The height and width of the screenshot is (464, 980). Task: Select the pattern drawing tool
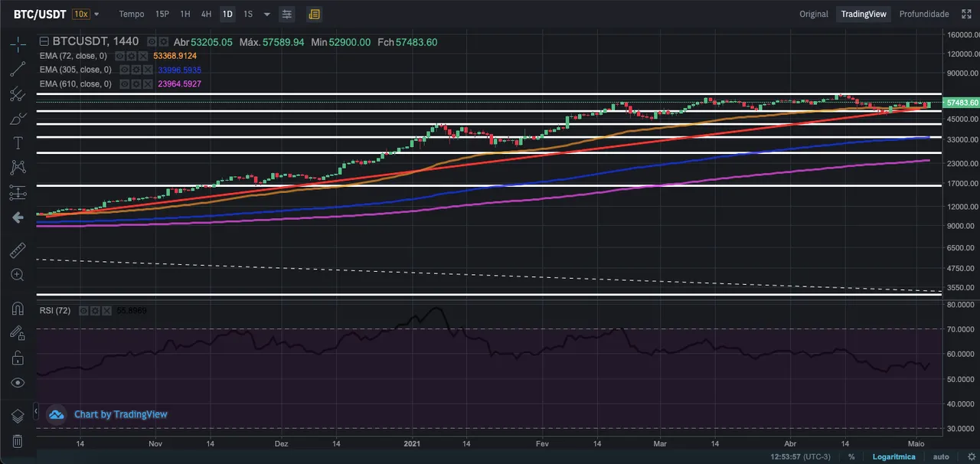pos(18,168)
